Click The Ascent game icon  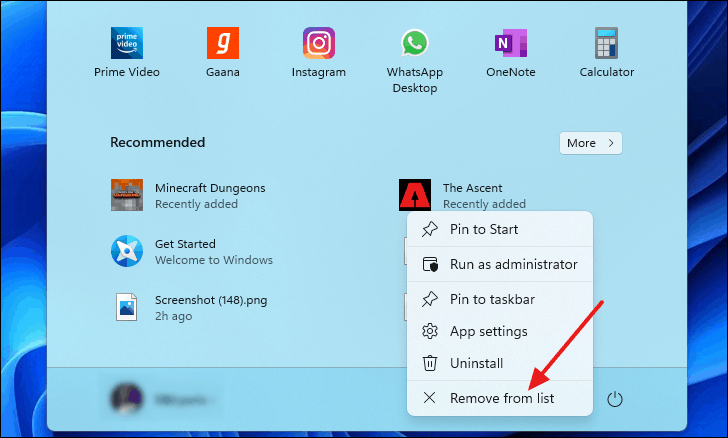415,195
